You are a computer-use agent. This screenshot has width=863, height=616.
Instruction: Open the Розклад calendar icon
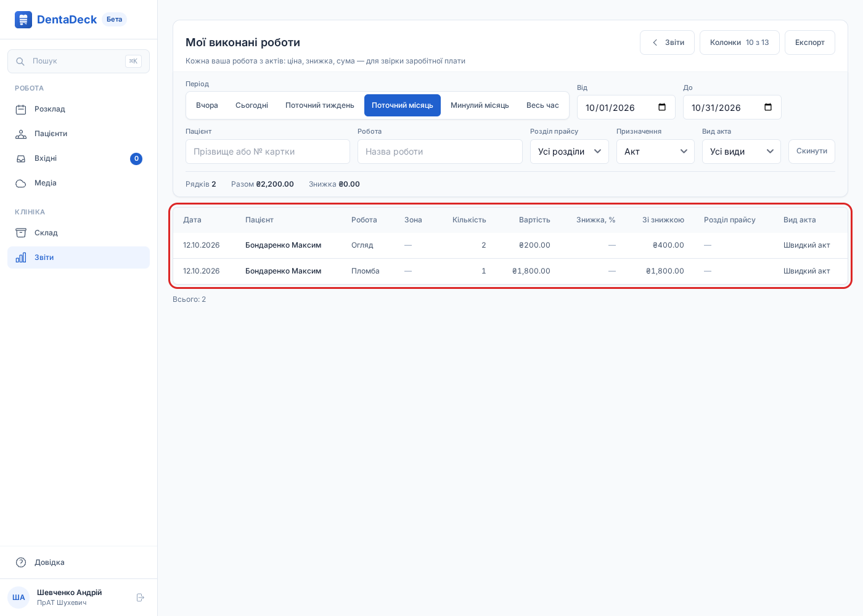21,110
